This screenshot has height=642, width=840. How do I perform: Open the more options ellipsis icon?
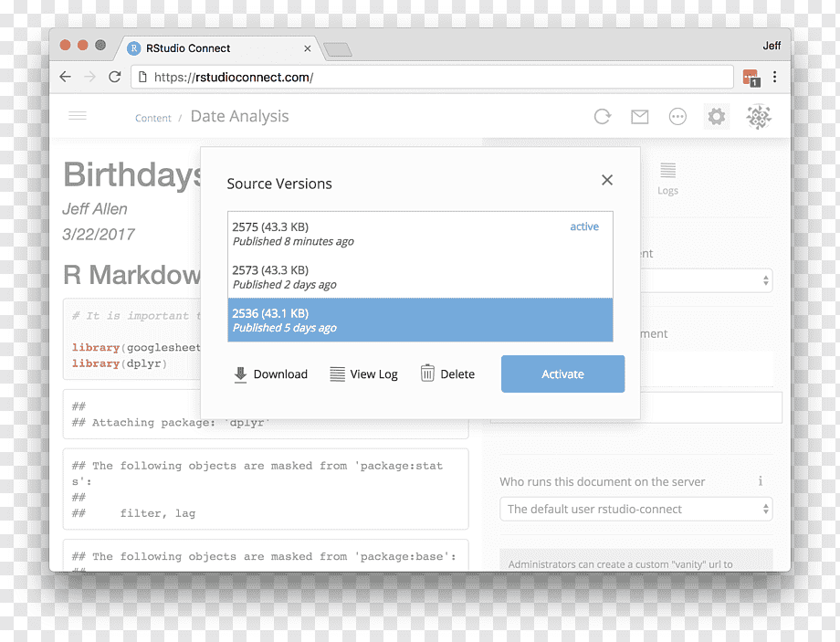[677, 116]
